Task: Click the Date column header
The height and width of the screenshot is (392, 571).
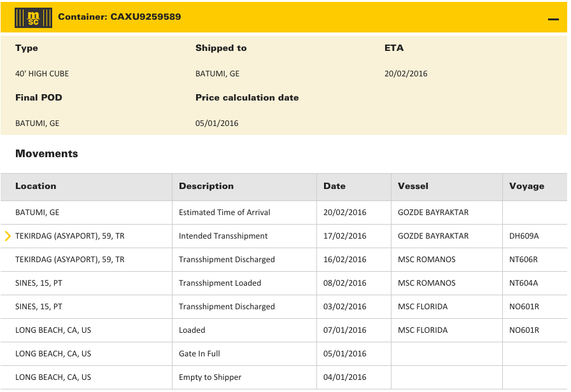Action: point(334,186)
